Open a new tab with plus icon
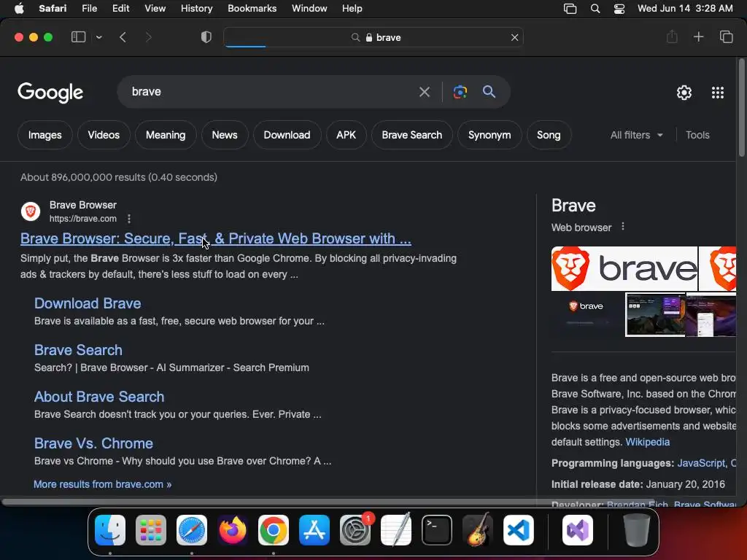The width and height of the screenshot is (747, 560). [x=698, y=37]
